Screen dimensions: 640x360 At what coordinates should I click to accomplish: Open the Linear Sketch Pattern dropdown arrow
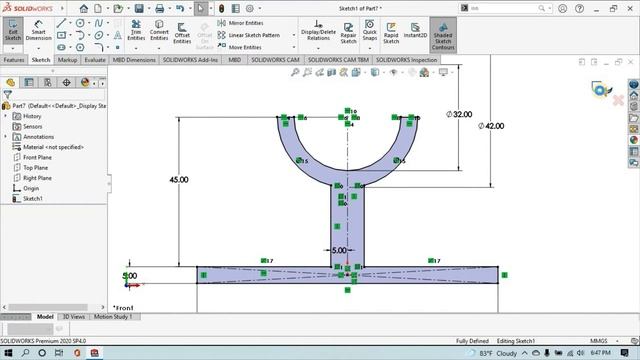coord(294,36)
